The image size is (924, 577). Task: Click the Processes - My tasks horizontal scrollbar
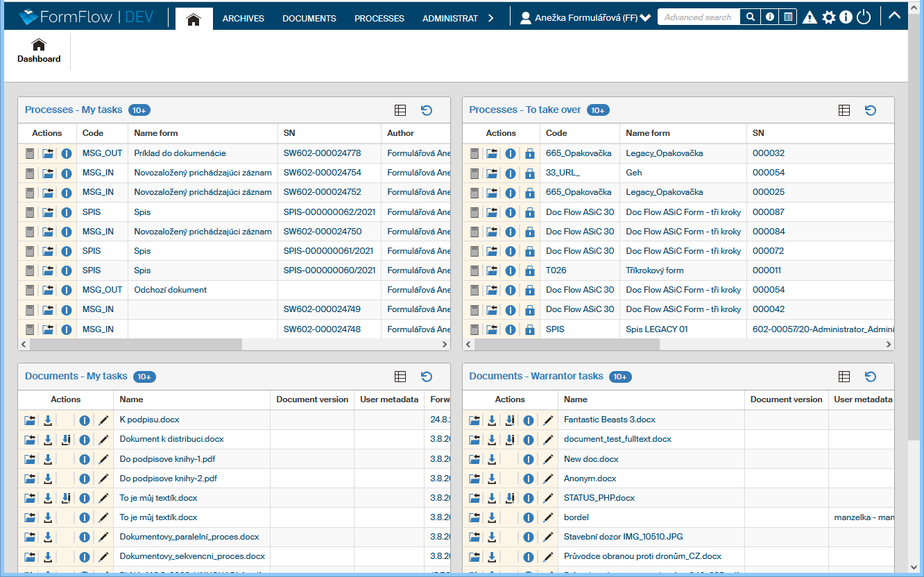(135, 344)
